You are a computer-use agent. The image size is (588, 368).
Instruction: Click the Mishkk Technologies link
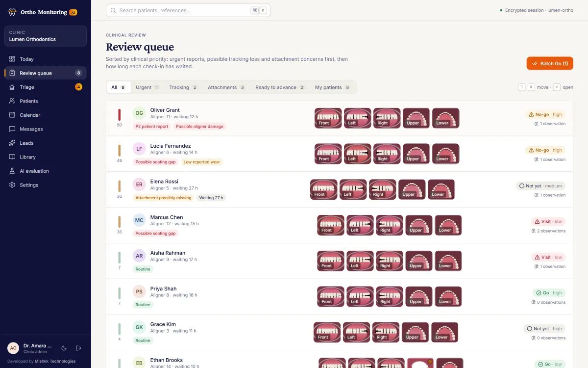[55, 361]
